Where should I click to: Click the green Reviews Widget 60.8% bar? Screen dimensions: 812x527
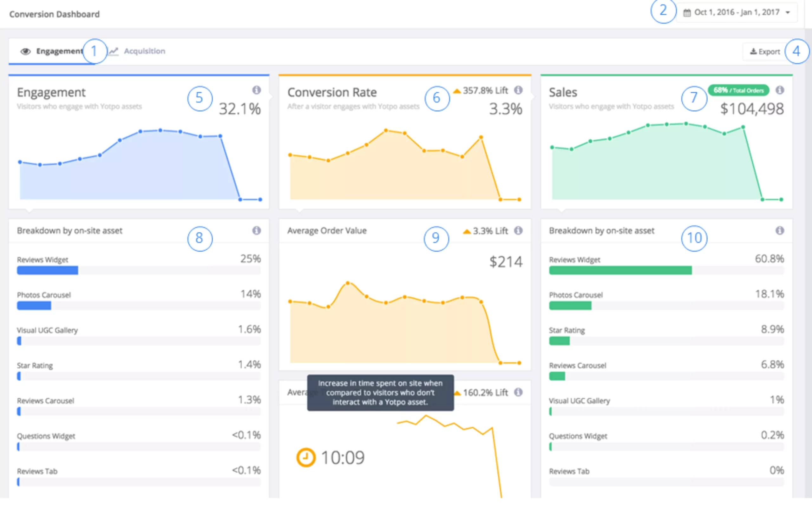click(x=620, y=270)
